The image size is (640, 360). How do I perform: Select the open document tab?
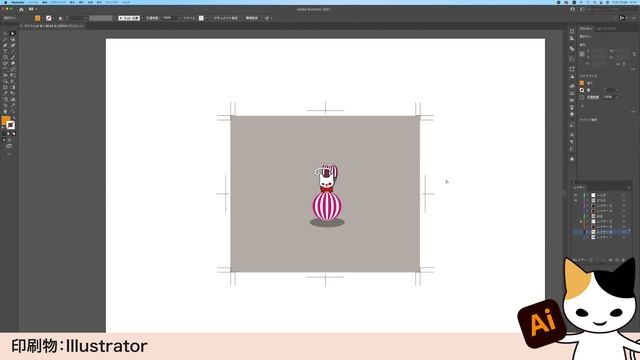click(x=53, y=26)
